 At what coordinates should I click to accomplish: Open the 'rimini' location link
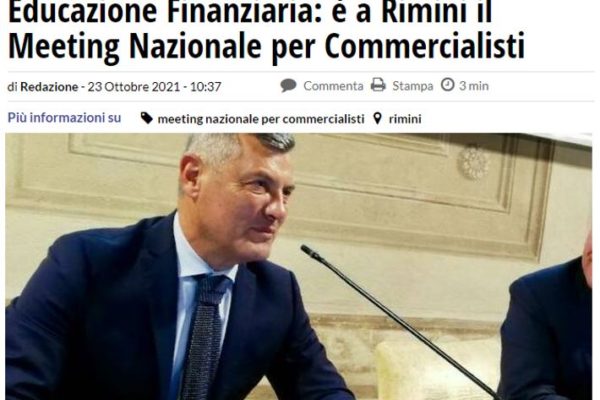[405, 119]
